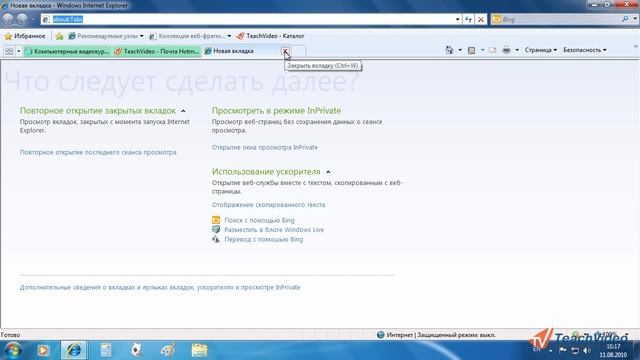Open the file folder taskbar icon

[x=200, y=350]
